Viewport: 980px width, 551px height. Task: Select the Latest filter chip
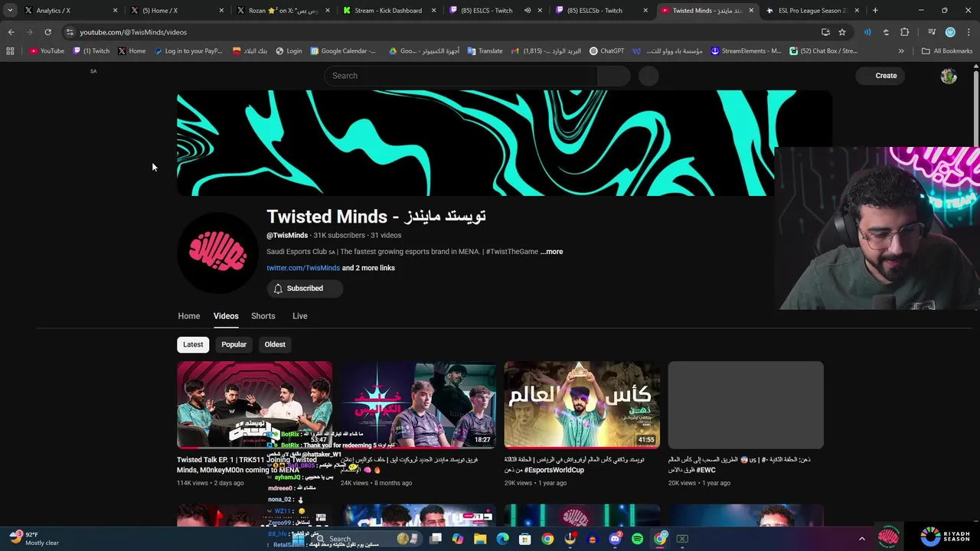[193, 344]
